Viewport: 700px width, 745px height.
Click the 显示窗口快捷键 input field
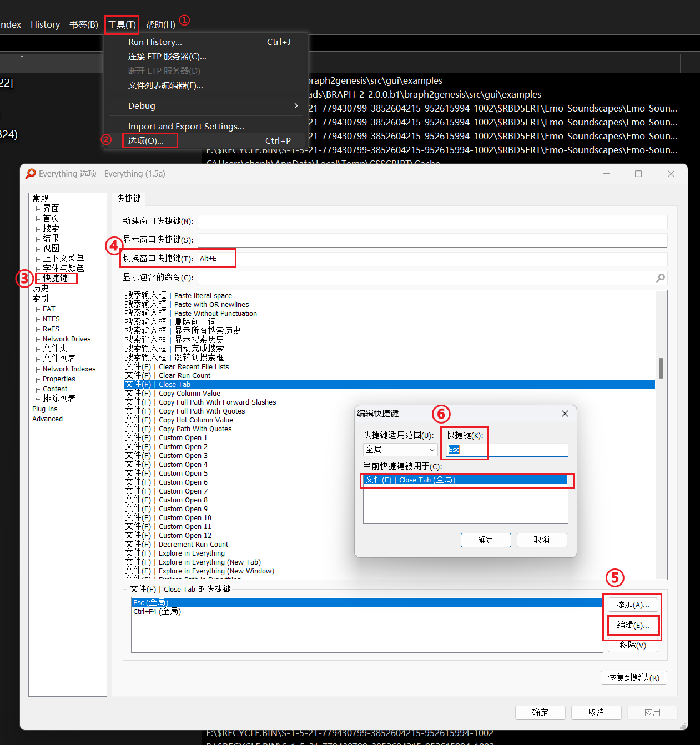click(x=432, y=240)
